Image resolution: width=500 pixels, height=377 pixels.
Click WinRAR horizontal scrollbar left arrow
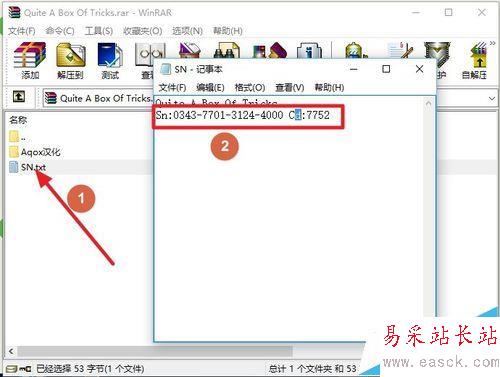coord(11,351)
